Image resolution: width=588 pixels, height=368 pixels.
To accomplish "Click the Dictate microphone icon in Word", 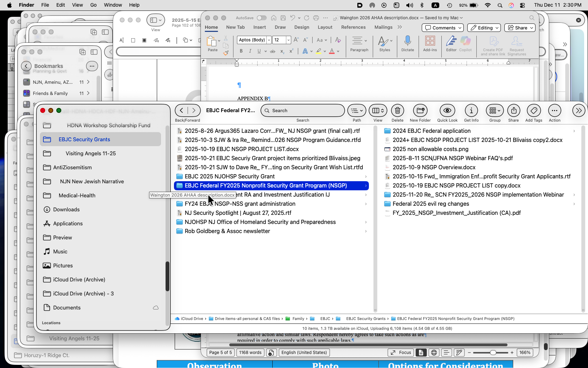I will click(x=407, y=41).
